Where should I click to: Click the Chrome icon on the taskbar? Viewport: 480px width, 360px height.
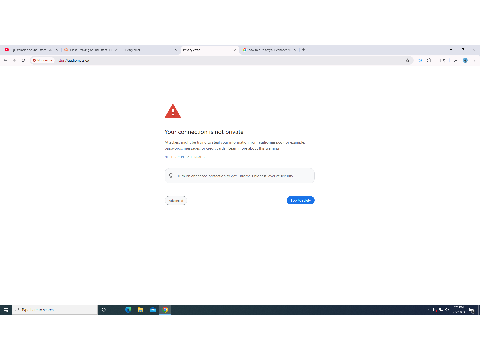165,310
